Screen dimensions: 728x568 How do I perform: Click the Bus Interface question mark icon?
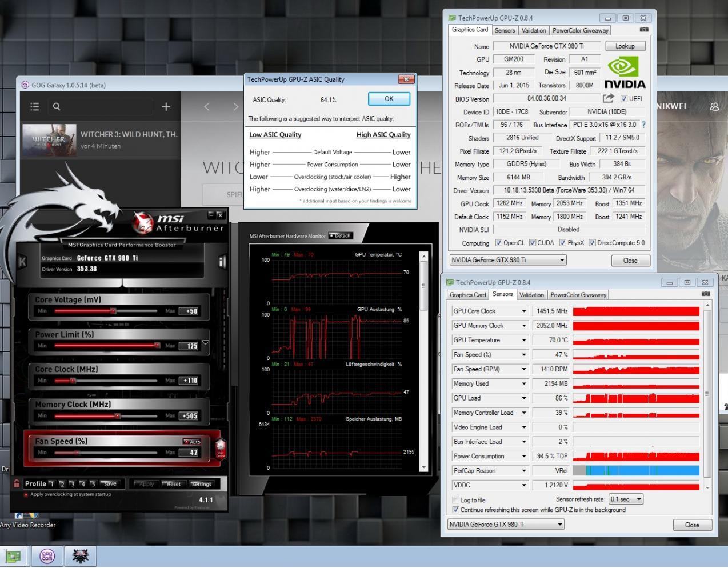(x=643, y=125)
